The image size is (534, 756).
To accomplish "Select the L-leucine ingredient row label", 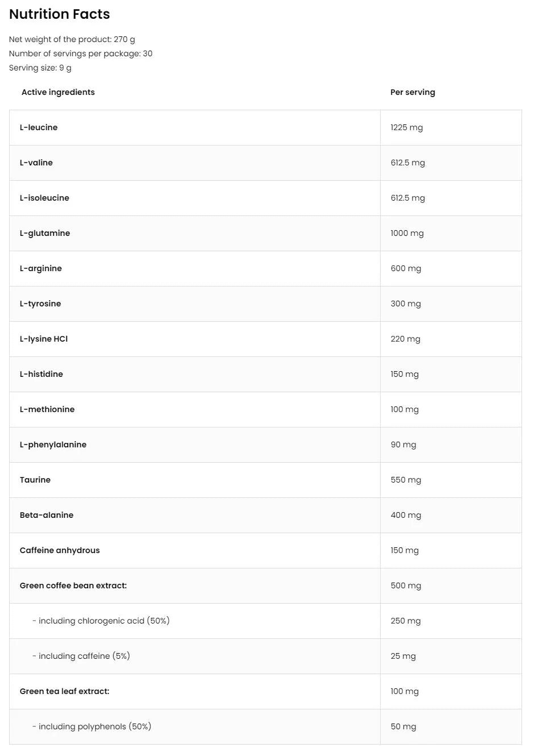I will click(39, 127).
